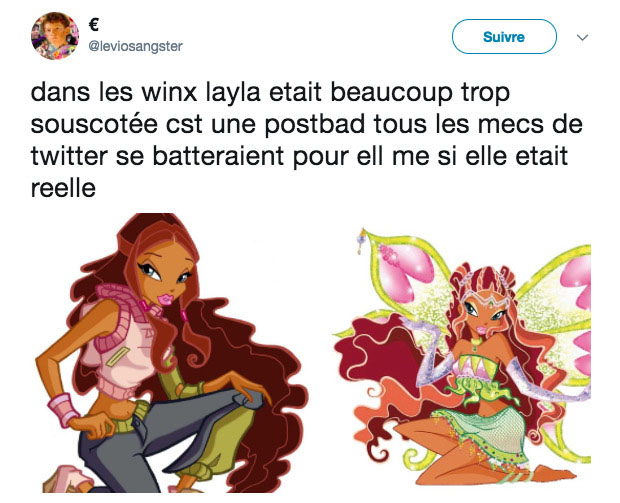This screenshot has width=620, height=503.
Task: Click the € display name
Action: [x=94, y=25]
